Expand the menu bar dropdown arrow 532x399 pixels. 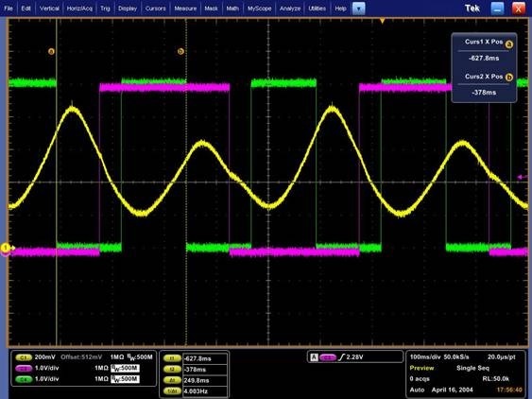point(359,9)
